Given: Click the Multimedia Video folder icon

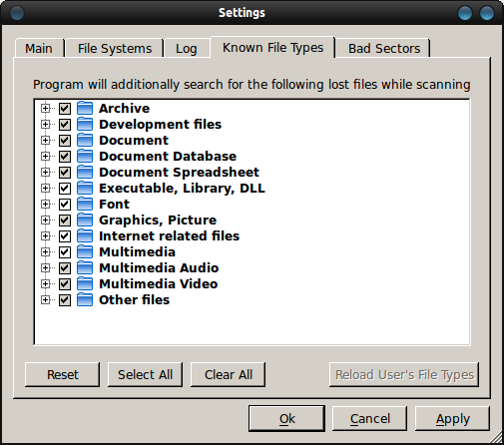Looking at the screenshot, I should [85, 283].
